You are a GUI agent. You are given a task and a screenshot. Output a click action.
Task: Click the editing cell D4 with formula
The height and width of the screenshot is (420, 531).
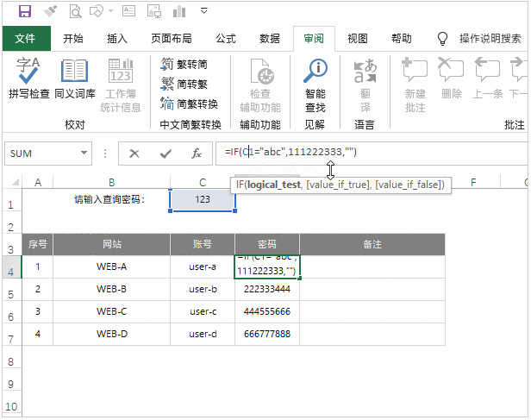267,266
